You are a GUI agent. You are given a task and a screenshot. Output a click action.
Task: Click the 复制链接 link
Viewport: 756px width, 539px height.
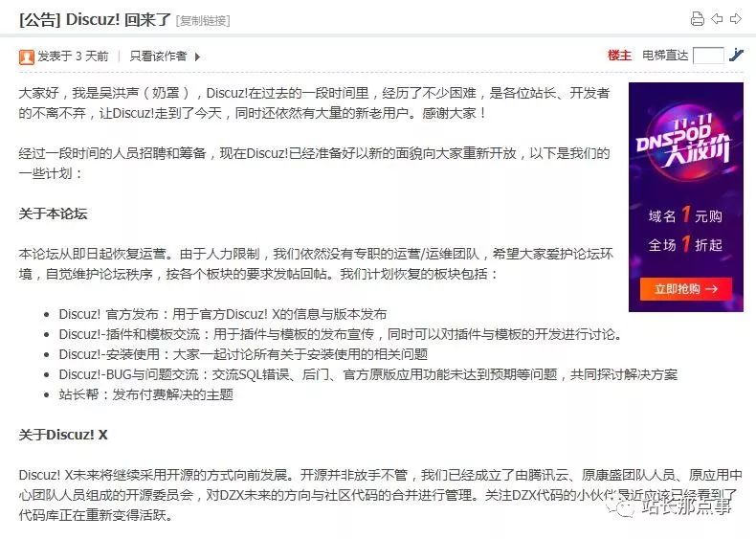(203, 21)
